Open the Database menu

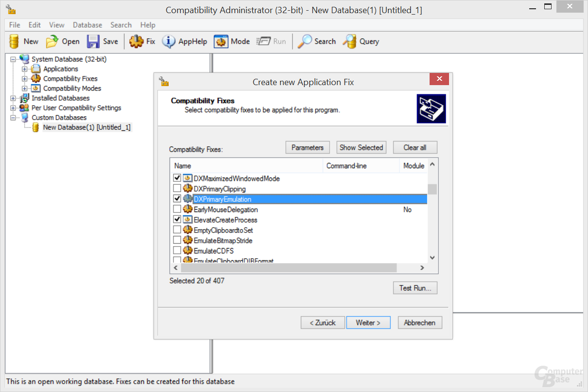click(87, 25)
